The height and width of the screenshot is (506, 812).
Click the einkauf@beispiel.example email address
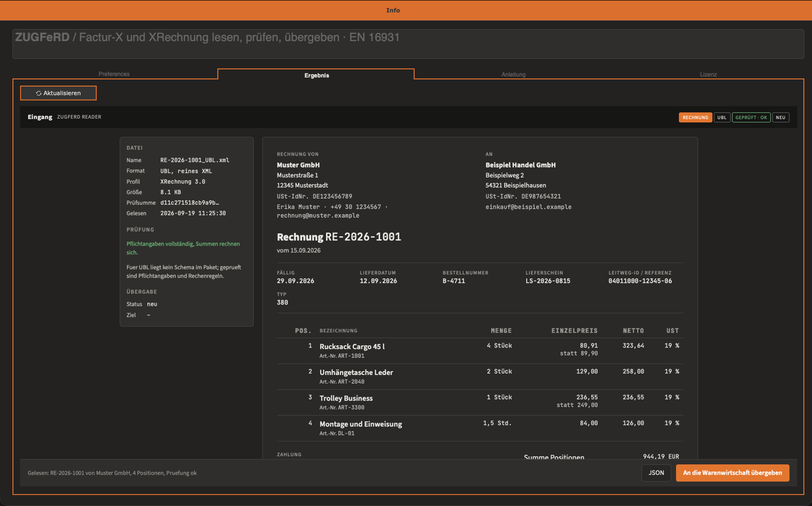pyautogui.click(x=528, y=207)
